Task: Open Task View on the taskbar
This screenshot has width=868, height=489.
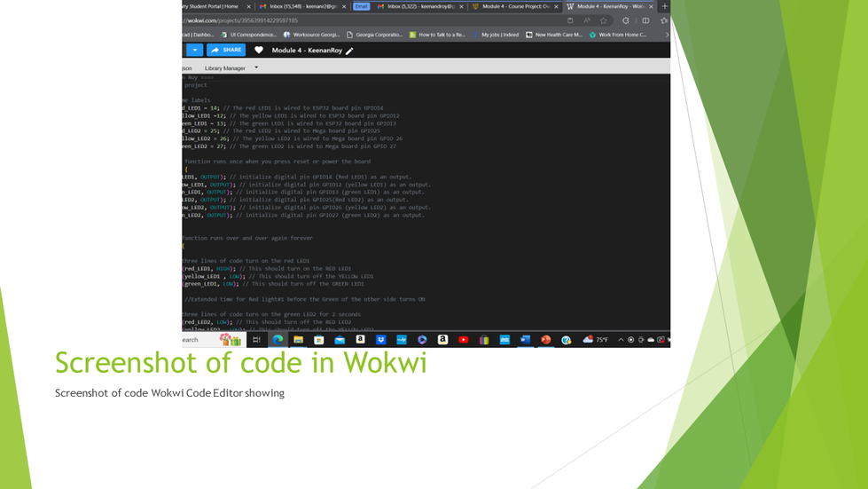Action: [x=256, y=340]
